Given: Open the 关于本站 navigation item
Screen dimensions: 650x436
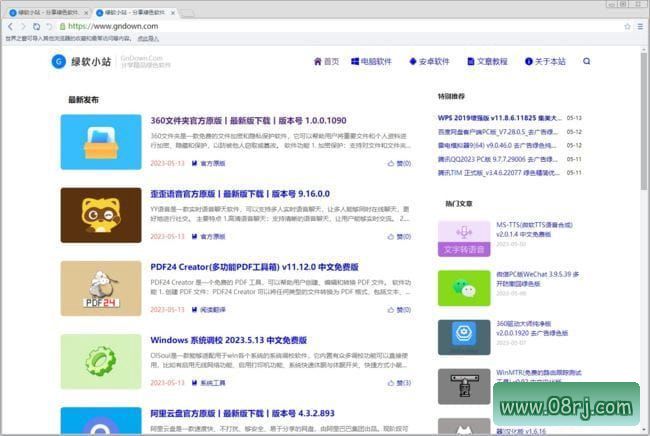Looking at the screenshot, I should coord(545,62).
